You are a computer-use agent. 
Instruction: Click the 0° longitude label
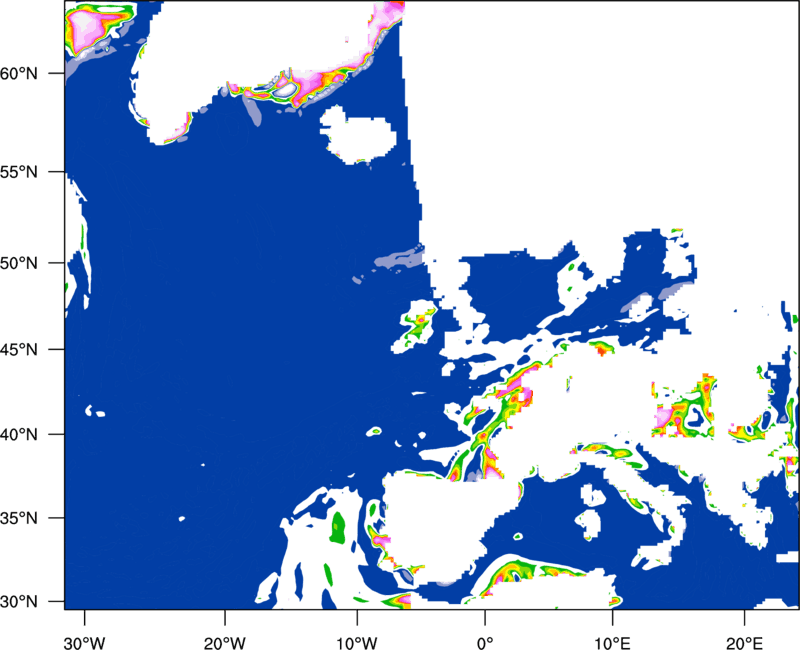[485, 643]
